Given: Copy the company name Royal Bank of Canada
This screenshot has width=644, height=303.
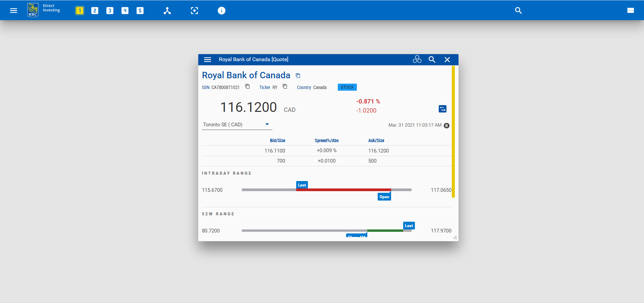Looking at the screenshot, I should click(x=298, y=76).
